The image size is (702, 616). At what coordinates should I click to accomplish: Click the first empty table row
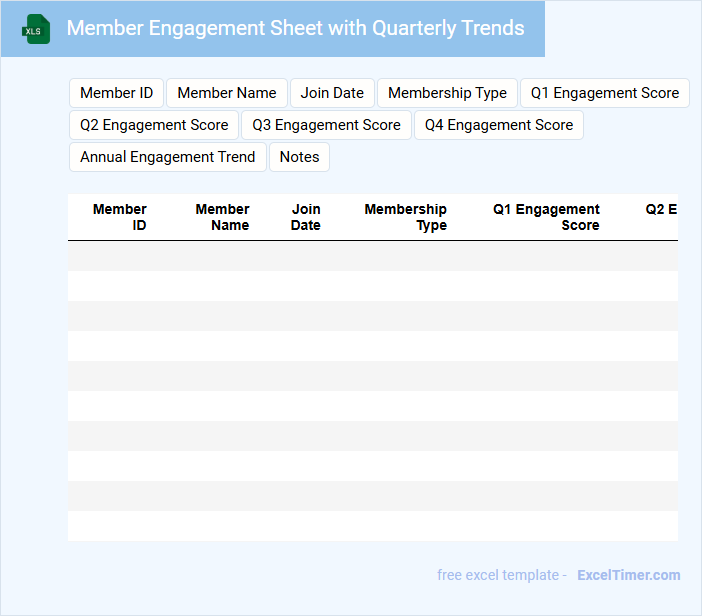pyautogui.click(x=372, y=256)
